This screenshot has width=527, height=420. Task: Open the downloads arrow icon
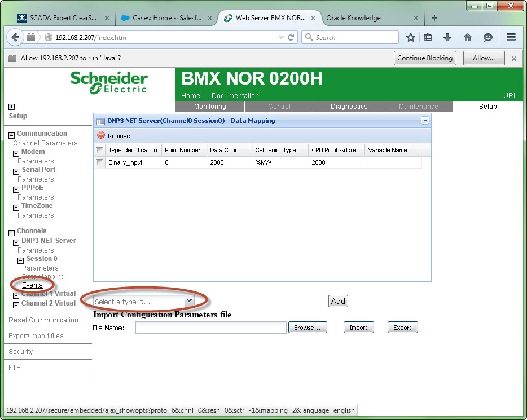pyautogui.click(x=447, y=37)
